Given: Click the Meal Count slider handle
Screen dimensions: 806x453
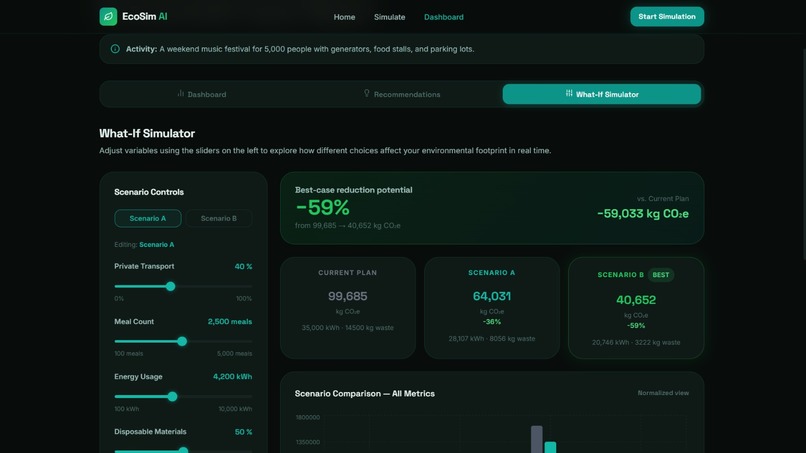Looking at the screenshot, I should [182, 341].
